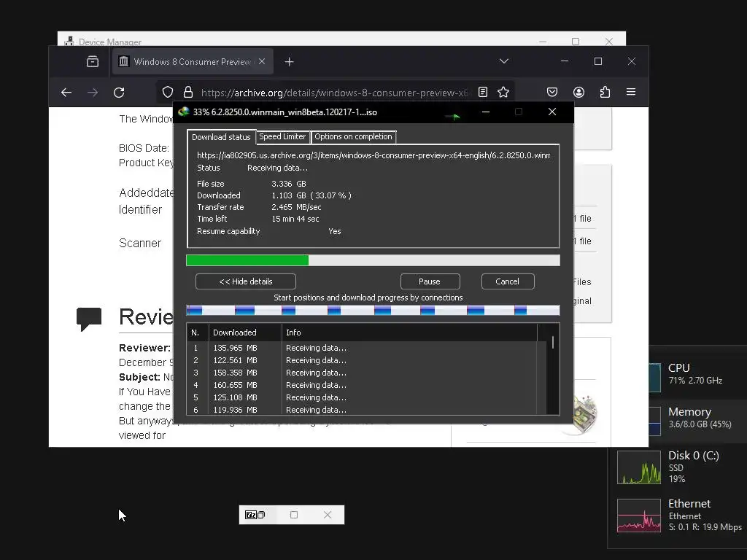Image resolution: width=747 pixels, height=560 pixels.
Task: Open the Options on completion tab
Action: pyautogui.click(x=354, y=136)
